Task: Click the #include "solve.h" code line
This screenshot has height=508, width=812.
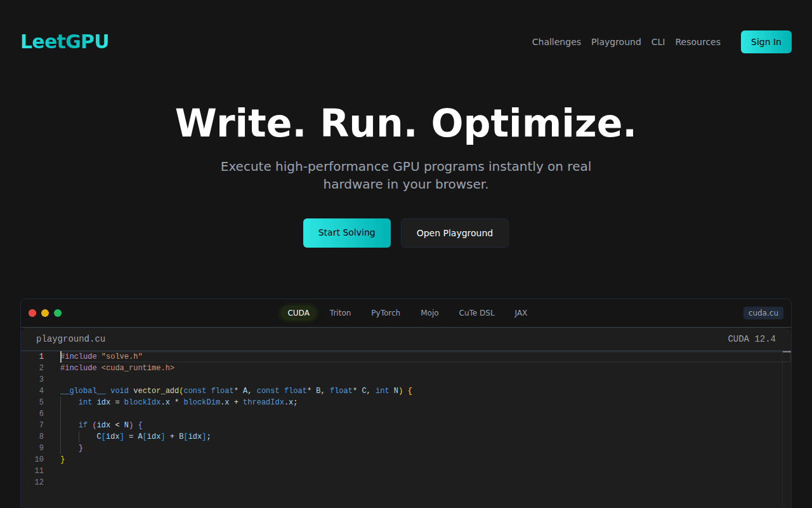Action: (x=101, y=357)
